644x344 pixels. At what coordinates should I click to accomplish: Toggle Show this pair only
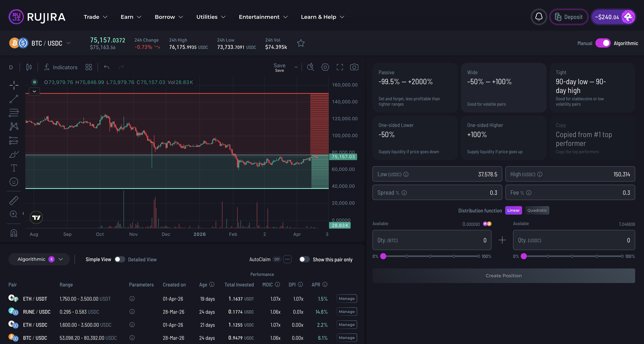304,259
